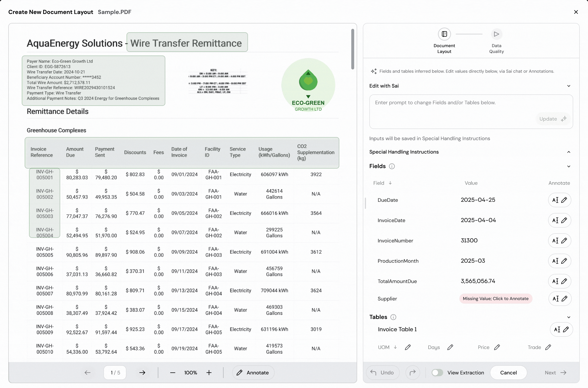Collapse the Edit with Sai section

coord(568,86)
